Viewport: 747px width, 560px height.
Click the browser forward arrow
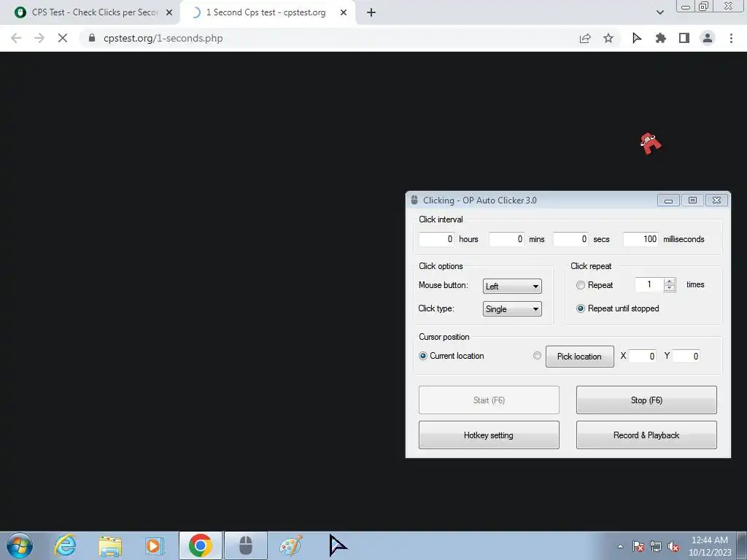point(39,38)
